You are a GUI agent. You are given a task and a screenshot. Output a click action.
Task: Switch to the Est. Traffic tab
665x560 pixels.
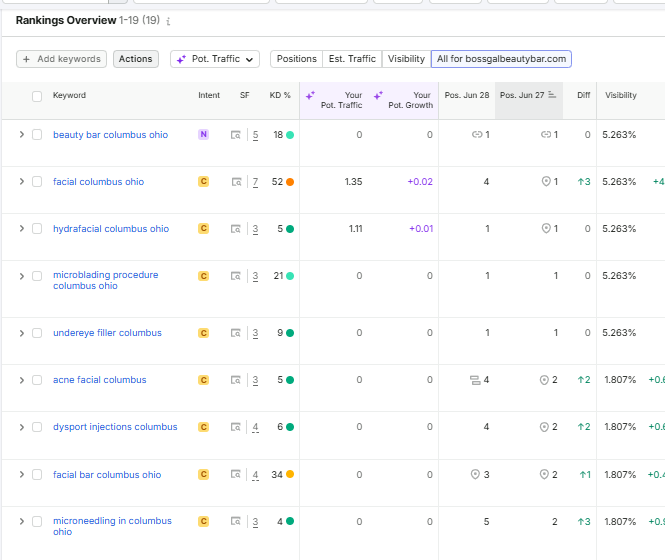[x=352, y=59]
